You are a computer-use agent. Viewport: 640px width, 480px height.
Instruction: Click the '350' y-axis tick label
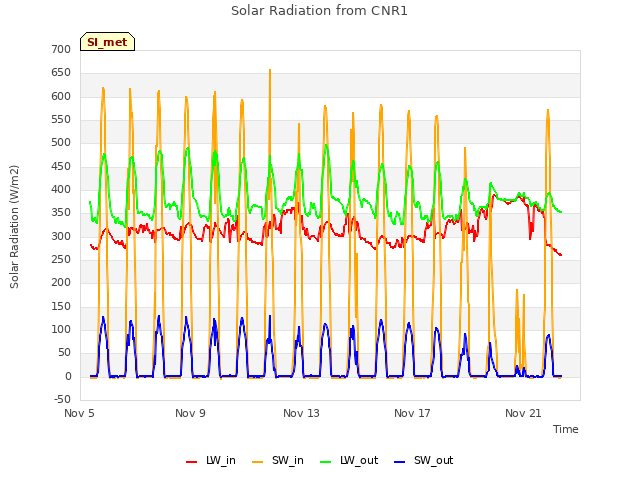(x=61, y=213)
